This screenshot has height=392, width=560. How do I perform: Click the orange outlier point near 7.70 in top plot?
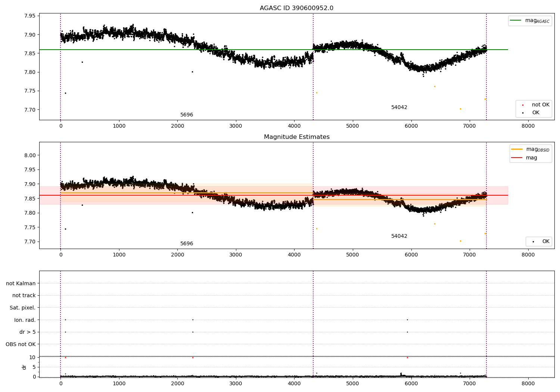click(x=460, y=109)
